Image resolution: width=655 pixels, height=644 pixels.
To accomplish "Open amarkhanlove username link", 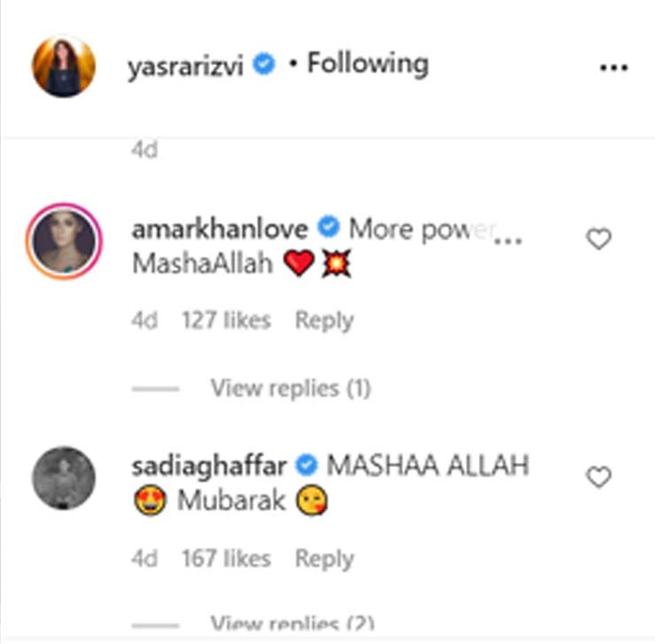I will pyautogui.click(x=220, y=229).
